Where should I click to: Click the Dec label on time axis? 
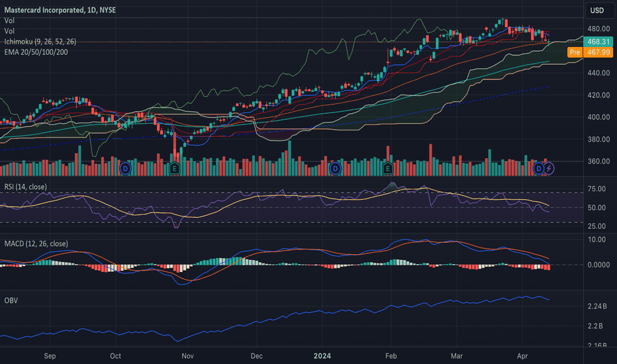click(257, 356)
